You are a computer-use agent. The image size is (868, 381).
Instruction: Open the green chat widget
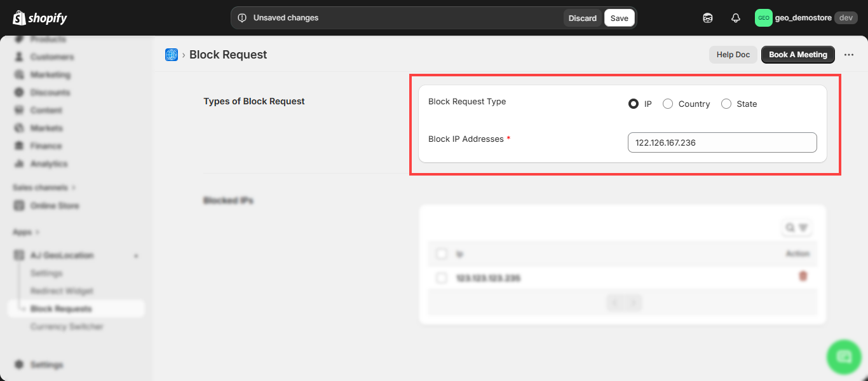click(x=844, y=356)
